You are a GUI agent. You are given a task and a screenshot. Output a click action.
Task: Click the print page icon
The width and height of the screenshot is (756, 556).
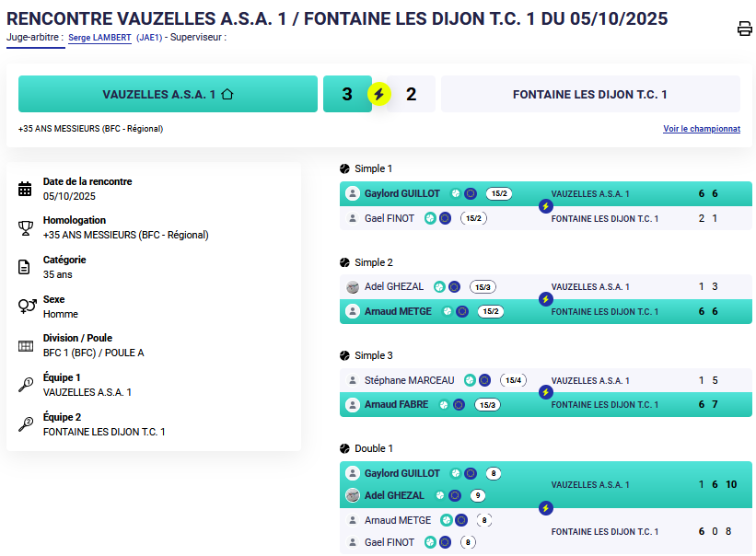coord(745,29)
